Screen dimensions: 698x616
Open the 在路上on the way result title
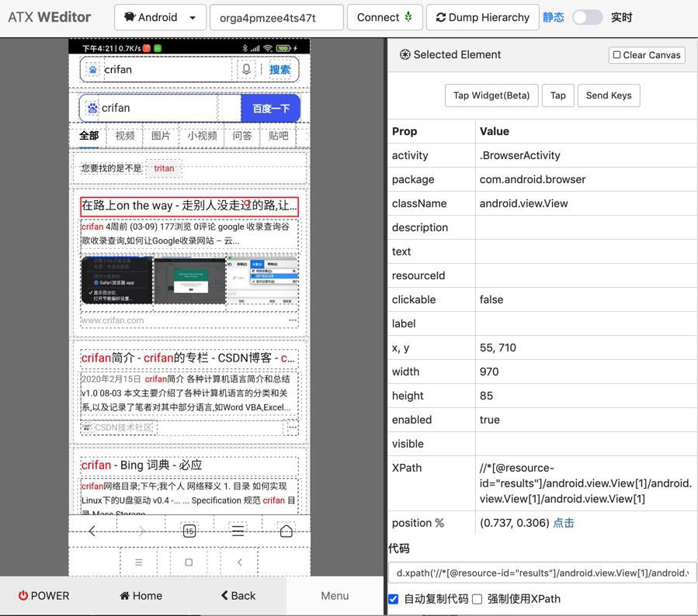click(189, 206)
